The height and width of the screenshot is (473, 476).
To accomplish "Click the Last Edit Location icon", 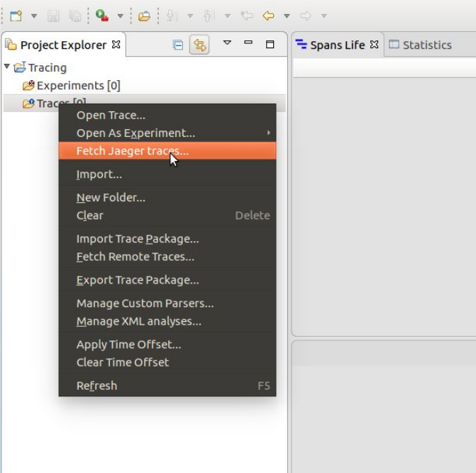I will tap(247, 15).
